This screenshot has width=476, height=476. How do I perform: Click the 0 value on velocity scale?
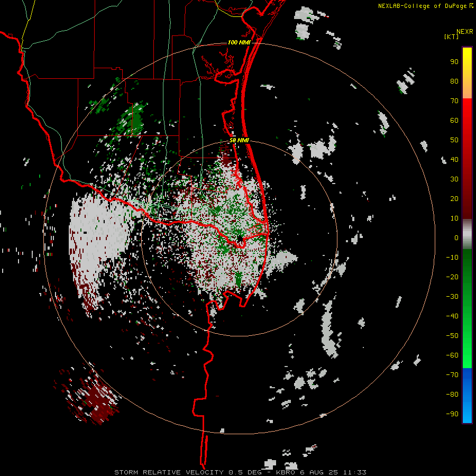(x=456, y=238)
